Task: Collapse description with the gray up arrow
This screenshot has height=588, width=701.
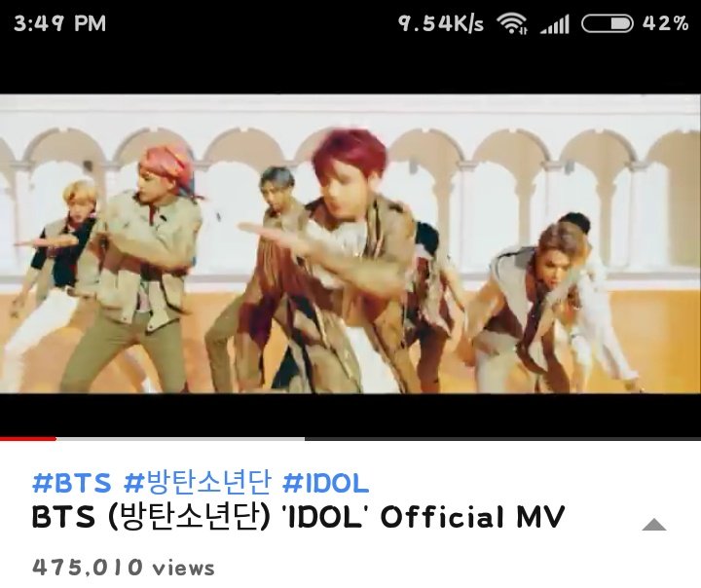Action: pyautogui.click(x=654, y=525)
